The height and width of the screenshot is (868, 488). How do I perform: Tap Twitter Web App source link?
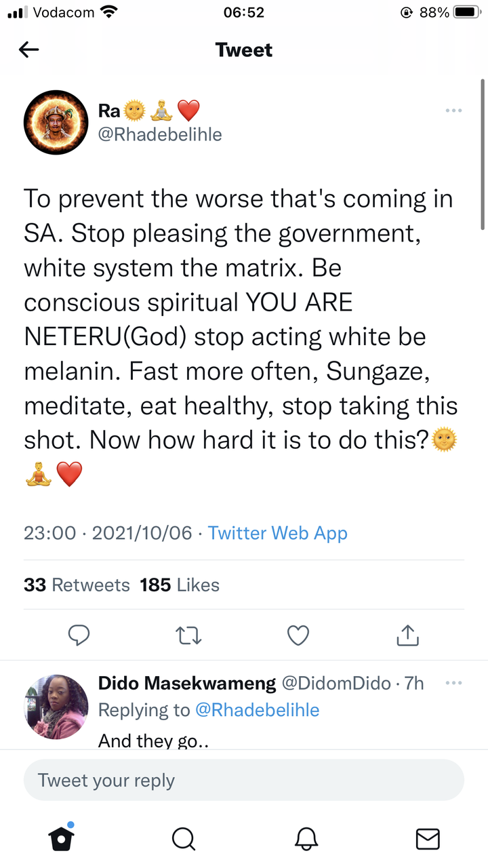(278, 533)
